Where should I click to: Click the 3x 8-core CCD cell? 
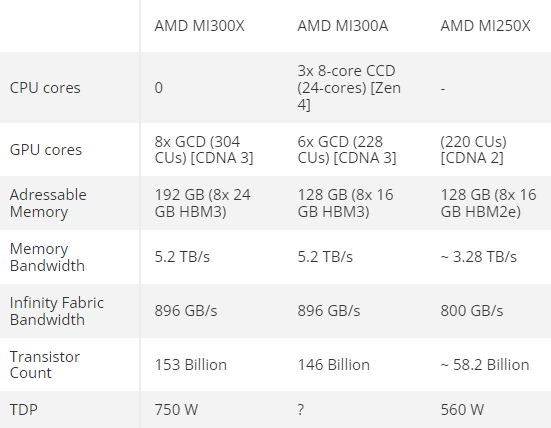(x=349, y=88)
